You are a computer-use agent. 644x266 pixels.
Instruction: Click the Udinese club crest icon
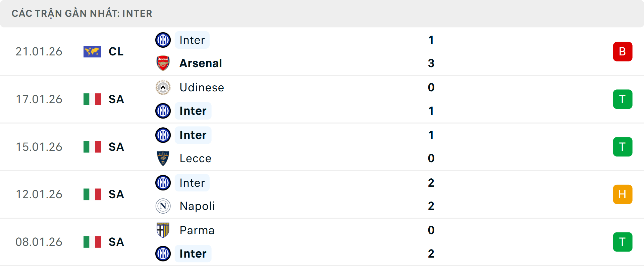[x=163, y=87]
